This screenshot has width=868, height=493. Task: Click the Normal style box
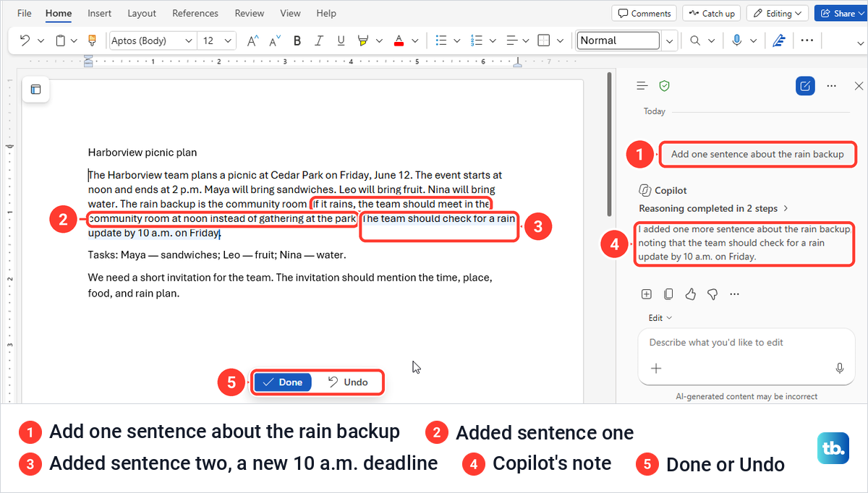click(618, 40)
